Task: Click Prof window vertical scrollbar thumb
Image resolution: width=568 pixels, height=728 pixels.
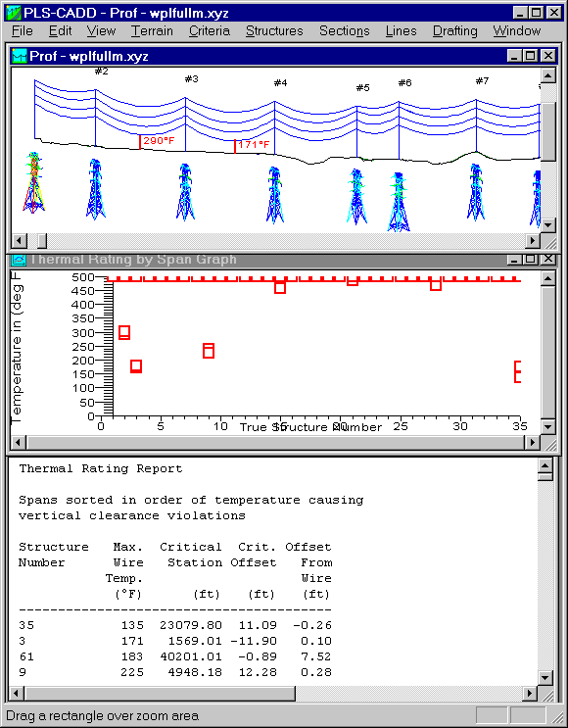Action: click(x=548, y=132)
